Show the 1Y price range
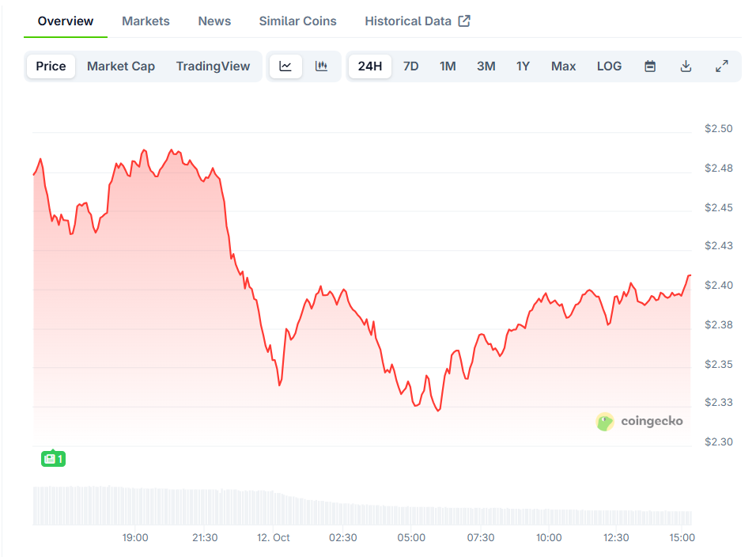This screenshot has height=557, width=756. point(523,66)
